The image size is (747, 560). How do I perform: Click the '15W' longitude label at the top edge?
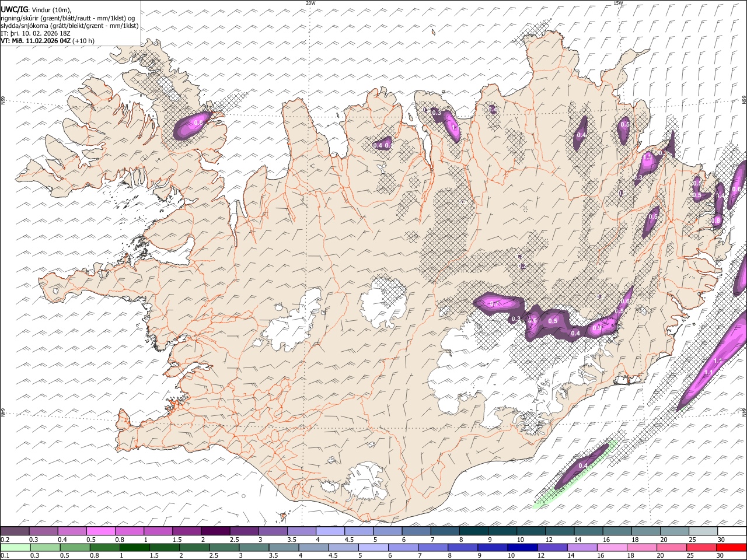click(618, 3)
